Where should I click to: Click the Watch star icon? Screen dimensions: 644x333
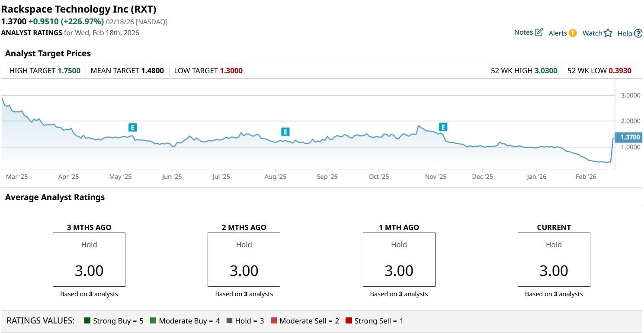coord(608,33)
